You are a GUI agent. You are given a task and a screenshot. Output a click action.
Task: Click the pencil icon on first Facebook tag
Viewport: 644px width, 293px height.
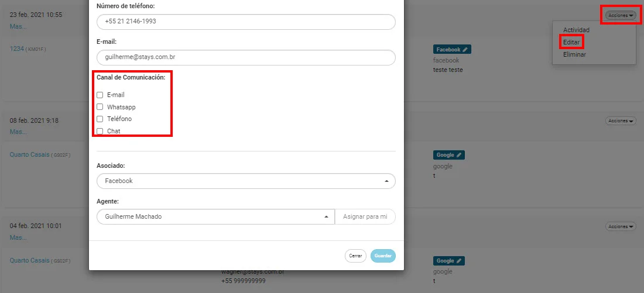(x=465, y=50)
